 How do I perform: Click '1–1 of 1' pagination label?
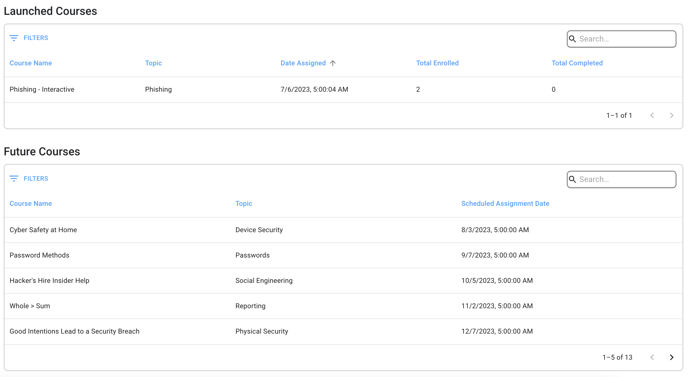point(619,116)
